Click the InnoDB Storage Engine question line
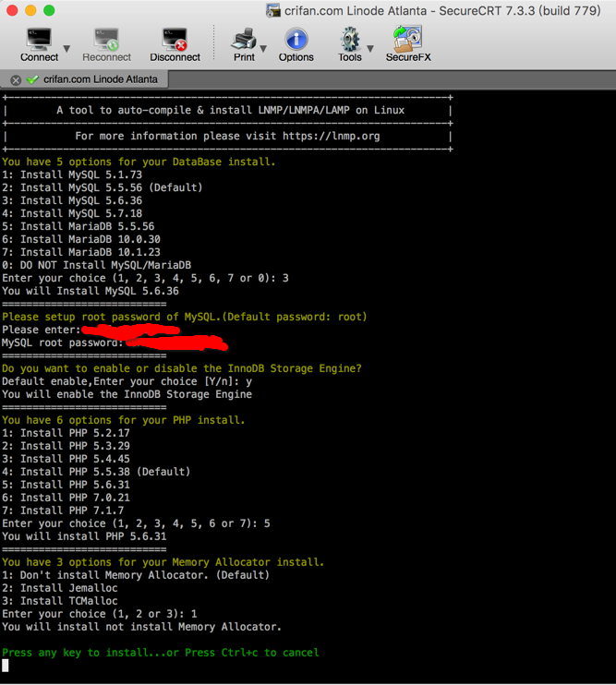616x685 pixels. coord(182,368)
